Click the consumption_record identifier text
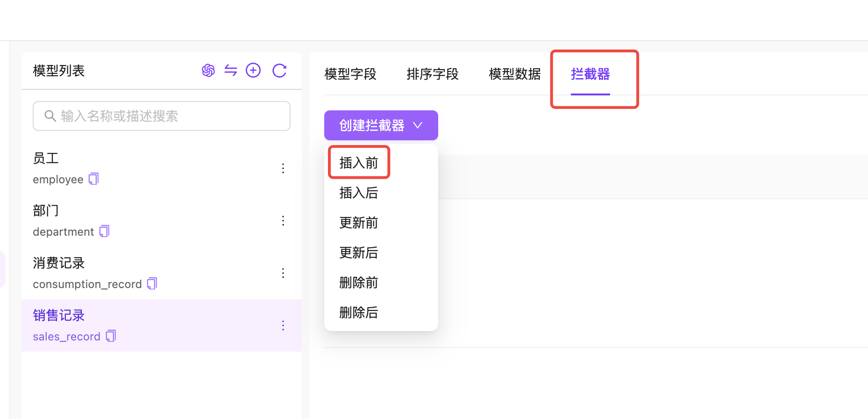The image size is (868, 419). pos(87,284)
